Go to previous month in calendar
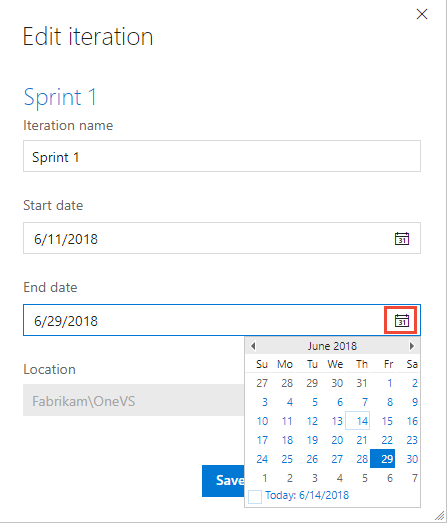The width and height of the screenshot is (447, 523). (253, 346)
